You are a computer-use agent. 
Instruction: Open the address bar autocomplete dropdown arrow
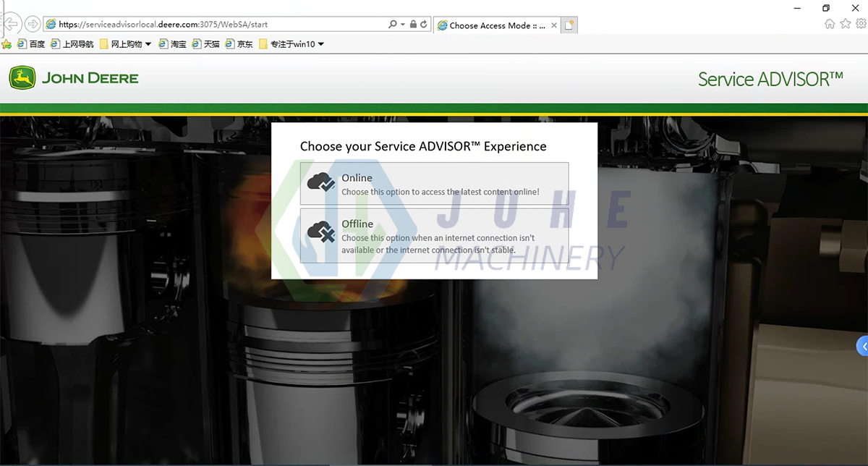[403, 24]
